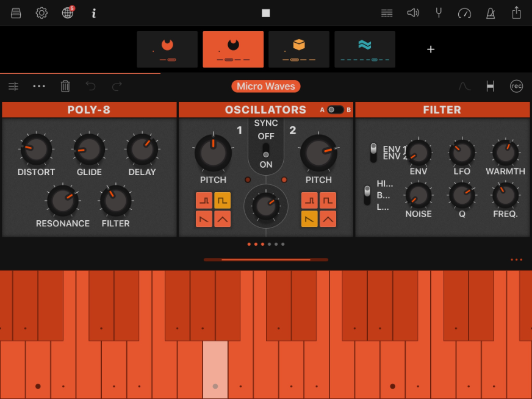Open the Micro Waves preset selector
This screenshot has width=532, height=399.
266,86
